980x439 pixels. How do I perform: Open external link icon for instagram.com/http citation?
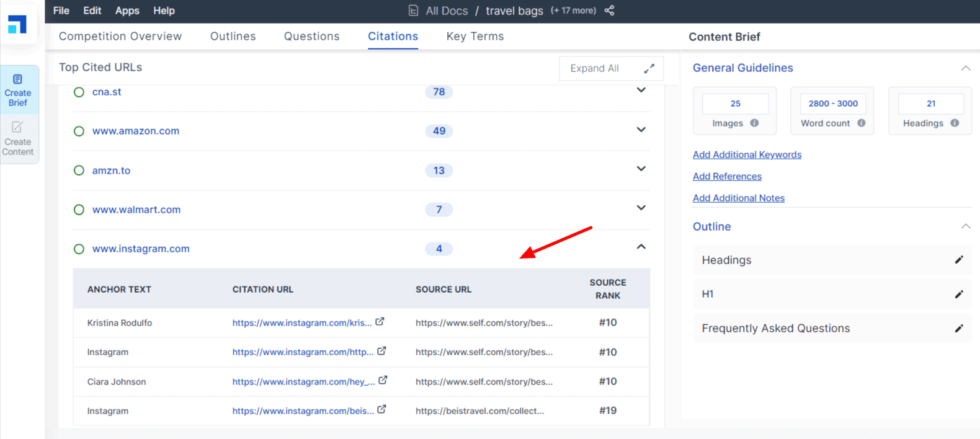coord(381,351)
